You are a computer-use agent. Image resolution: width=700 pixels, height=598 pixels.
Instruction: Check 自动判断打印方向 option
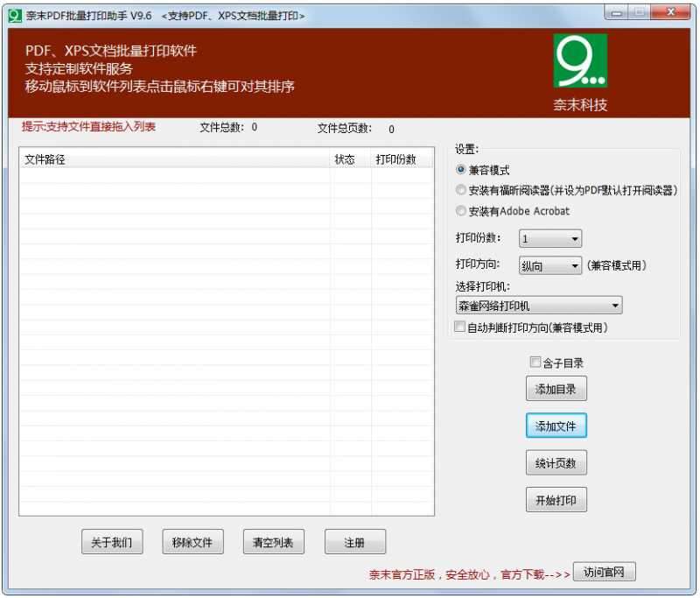point(459,327)
